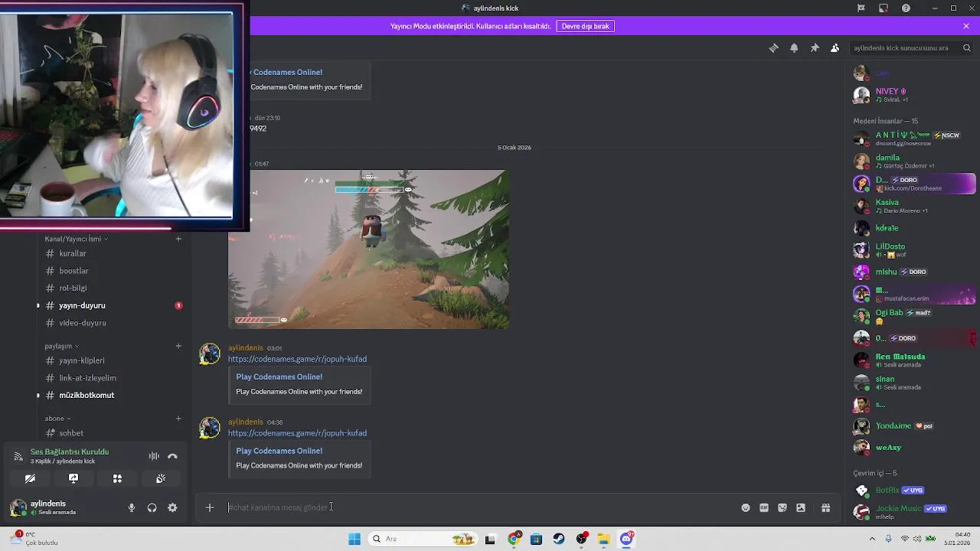
Task: Add channel to Kanal/Yayıncı İsmi category
Action: click(x=178, y=239)
